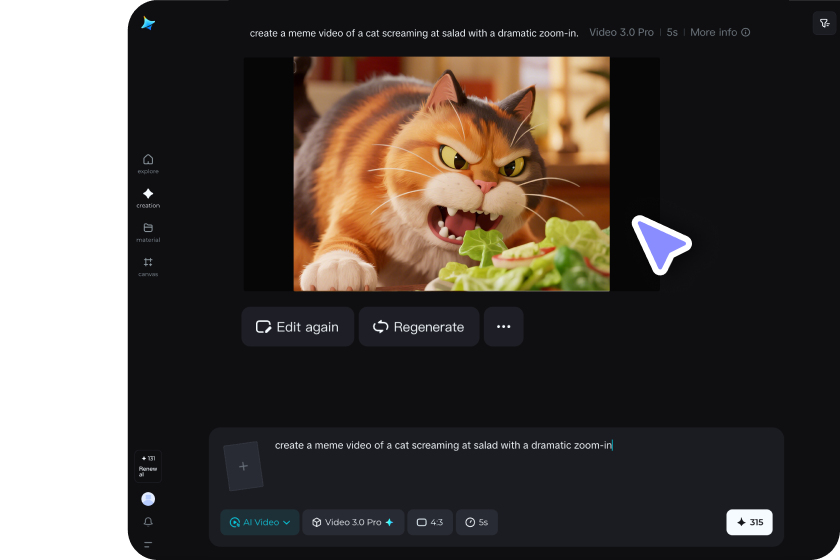The width and height of the screenshot is (840, 560).
Task: Open the three-dots more options menu
Action: (x=503, y=327)
